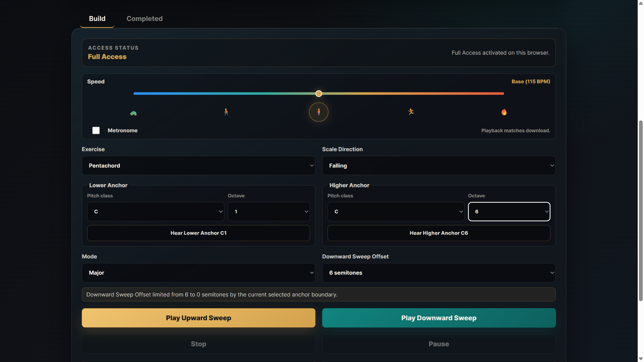This screenshot has width=644, height=362.
Task: Click the Playback matches download note
Action: [516, 130]
